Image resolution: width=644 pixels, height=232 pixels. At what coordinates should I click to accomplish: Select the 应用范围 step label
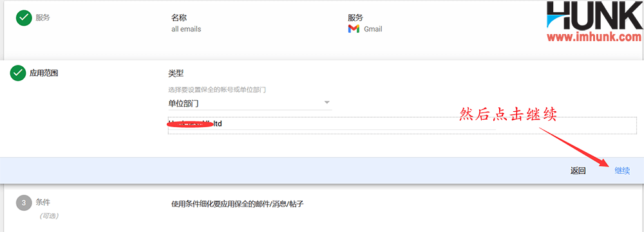click(44, 73)
